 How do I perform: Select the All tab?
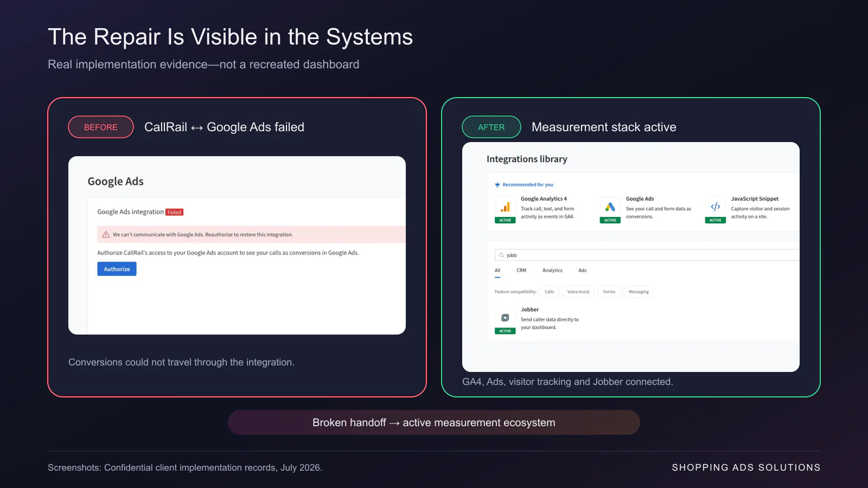[497, 270]
